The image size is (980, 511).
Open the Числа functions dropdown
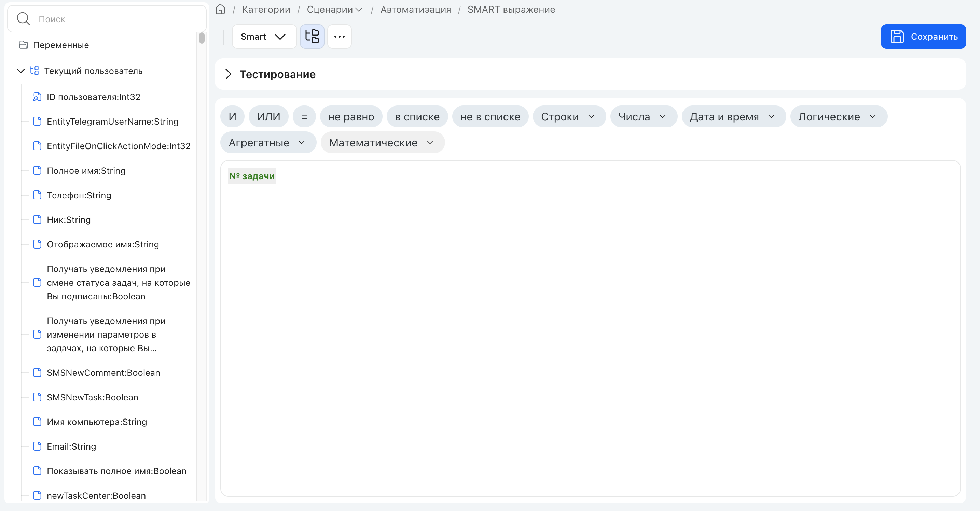(x=644, y=117)
